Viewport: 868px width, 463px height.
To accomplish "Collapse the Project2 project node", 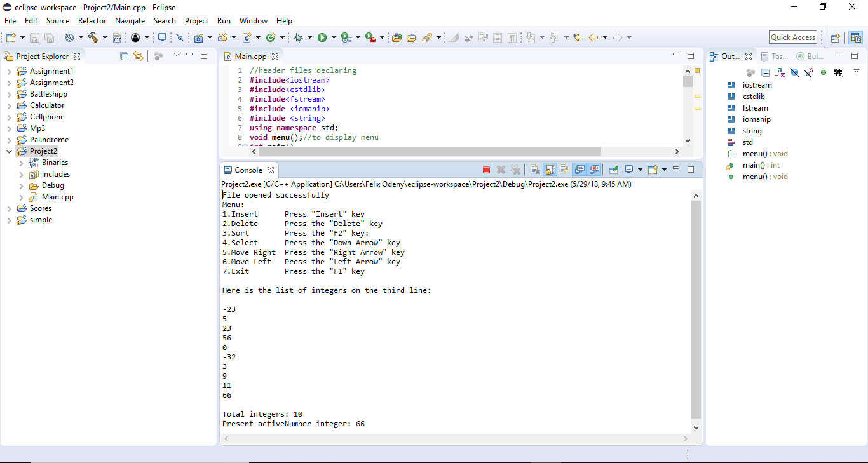I will (x=9, y=151).
